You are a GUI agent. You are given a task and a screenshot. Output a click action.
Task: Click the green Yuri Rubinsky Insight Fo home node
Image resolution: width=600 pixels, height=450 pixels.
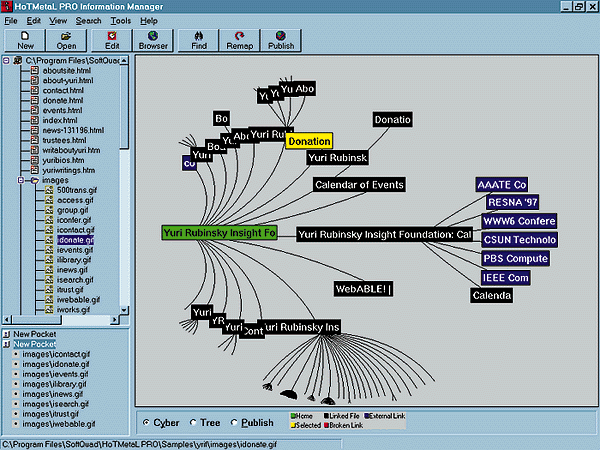pyautogui.click(x=219, y=233)
